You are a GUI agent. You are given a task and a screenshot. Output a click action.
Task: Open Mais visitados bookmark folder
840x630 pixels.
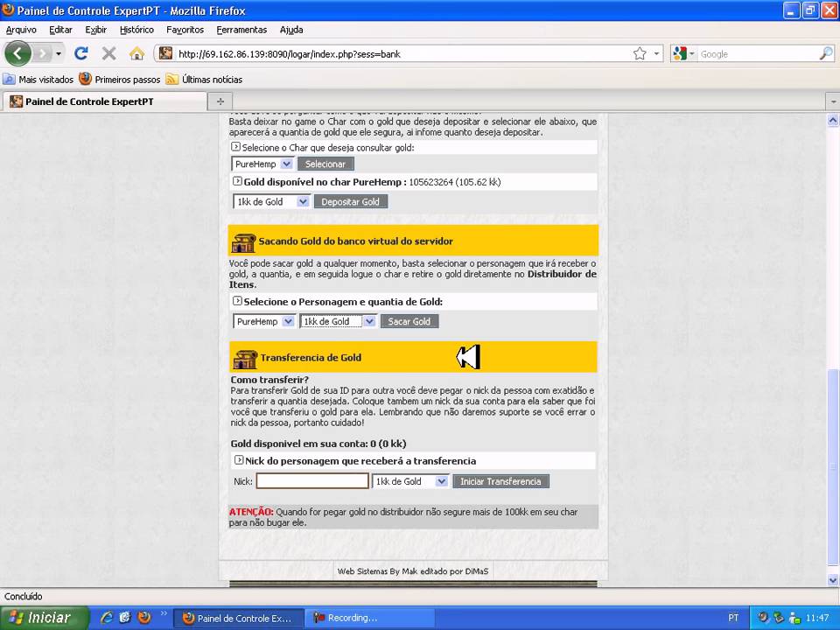[38, 80]
